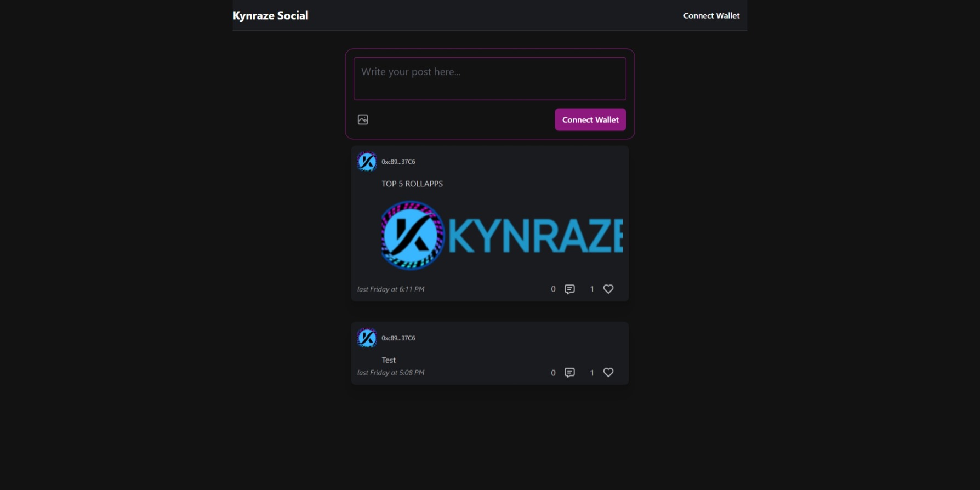Click the 'last Friday at 6:11 PM' timestamp
Screen dimensions: 980x490
(391, 289)
